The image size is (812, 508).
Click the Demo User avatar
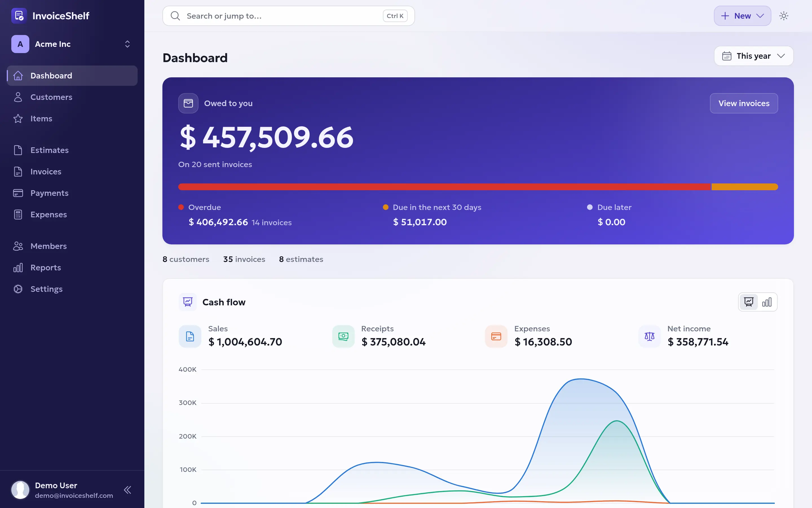[x=20, y=490]
